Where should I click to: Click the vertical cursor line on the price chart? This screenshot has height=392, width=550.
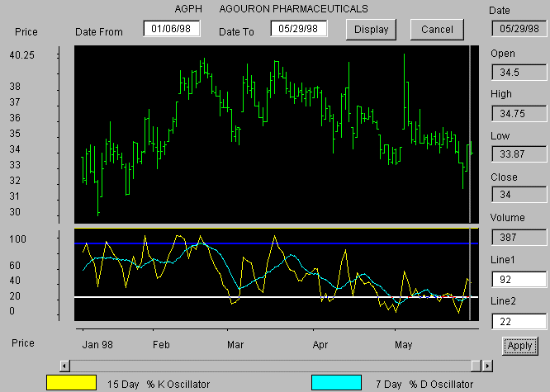click(470, 99)
